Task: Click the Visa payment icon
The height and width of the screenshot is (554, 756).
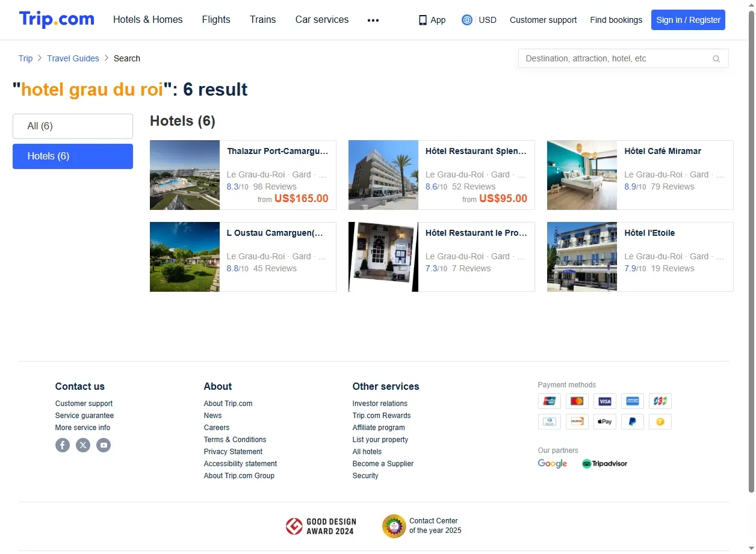Action: pyautogui.click(x=605, y=401)
